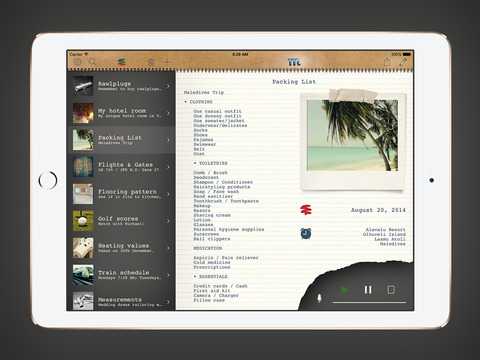Click the audio progress bar

pos(369,302)
